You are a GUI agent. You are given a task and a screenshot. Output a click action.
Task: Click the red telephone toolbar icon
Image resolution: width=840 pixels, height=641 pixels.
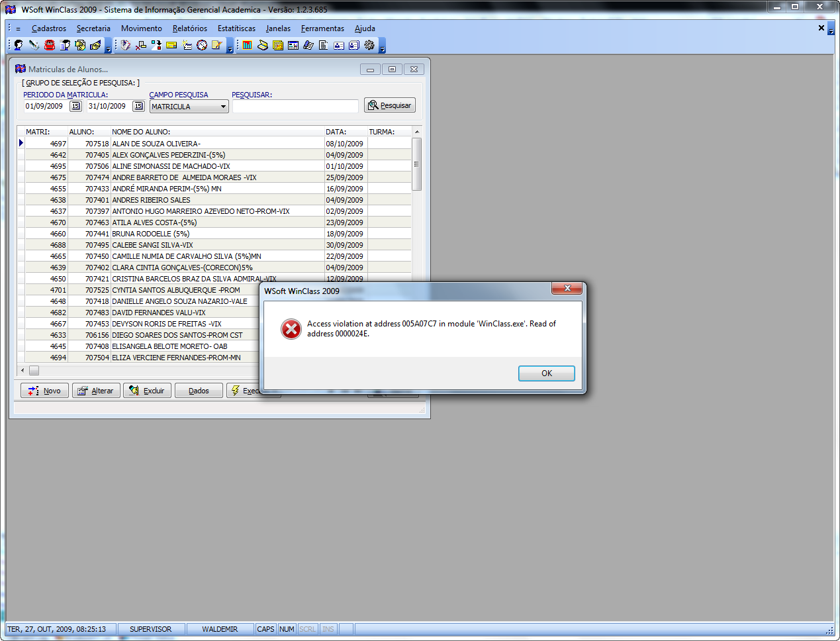coord(50,45)
